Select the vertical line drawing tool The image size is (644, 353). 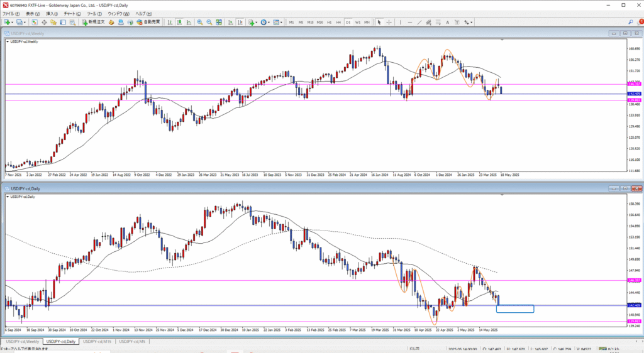(x=401, y=22)
